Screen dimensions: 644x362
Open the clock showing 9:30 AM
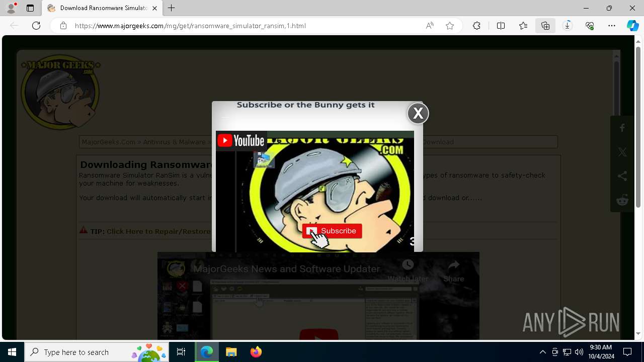pos(602,352)
